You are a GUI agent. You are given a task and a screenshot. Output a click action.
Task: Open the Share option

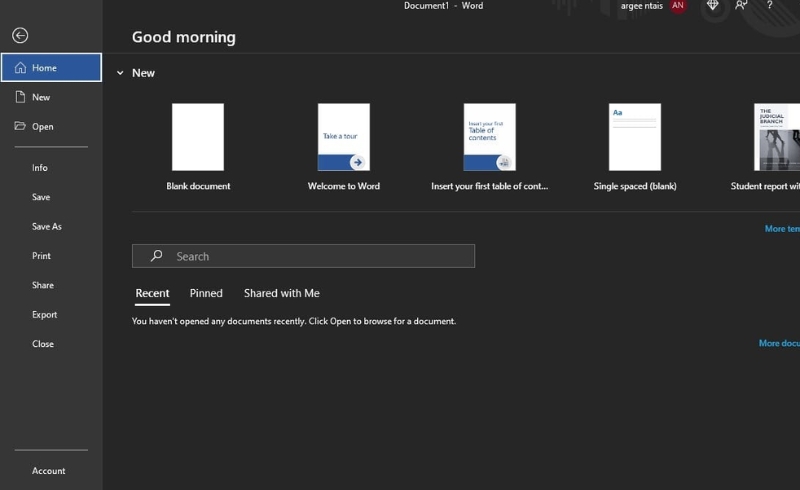tap(43, 285)
